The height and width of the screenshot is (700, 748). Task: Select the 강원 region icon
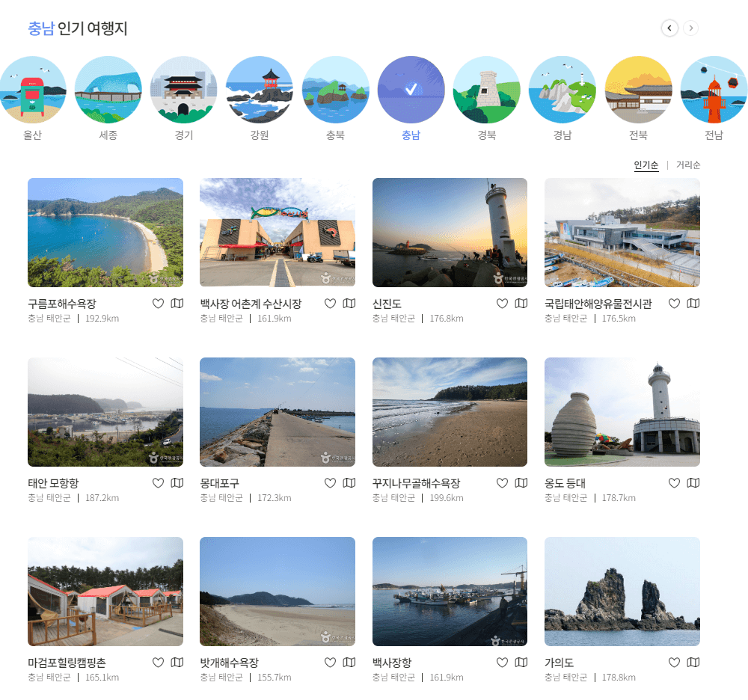coord(260,88)
